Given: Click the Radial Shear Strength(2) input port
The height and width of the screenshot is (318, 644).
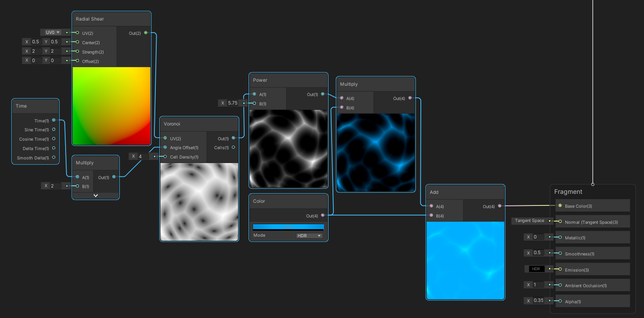Looking at the screenshot, I should tap(78, 51).
